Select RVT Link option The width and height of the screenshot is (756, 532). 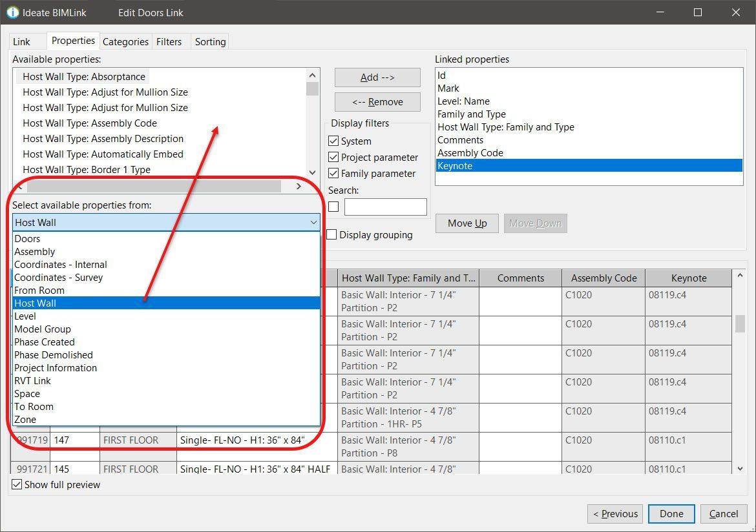point(166,381)
